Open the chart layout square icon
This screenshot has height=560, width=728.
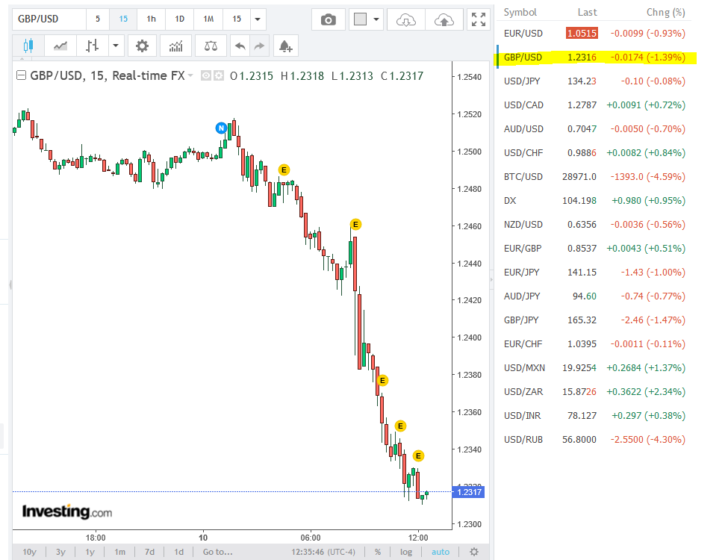point(361,19)
